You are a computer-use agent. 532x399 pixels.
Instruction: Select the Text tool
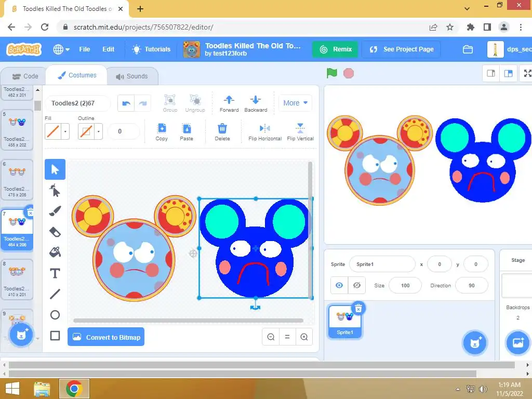coord(55,273)
